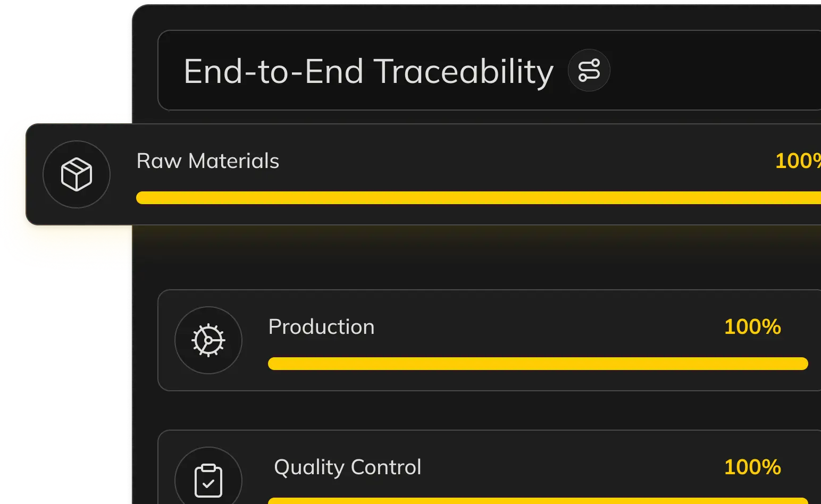821x504 pixels.
Task: Click the Raw Materials label
Action: point(207,161)
